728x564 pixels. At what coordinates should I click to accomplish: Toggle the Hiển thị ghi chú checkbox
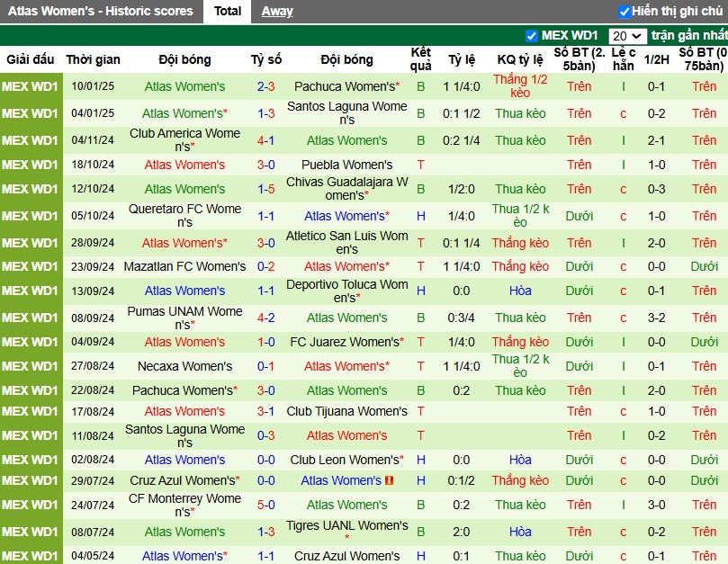[x=625, y=12]
